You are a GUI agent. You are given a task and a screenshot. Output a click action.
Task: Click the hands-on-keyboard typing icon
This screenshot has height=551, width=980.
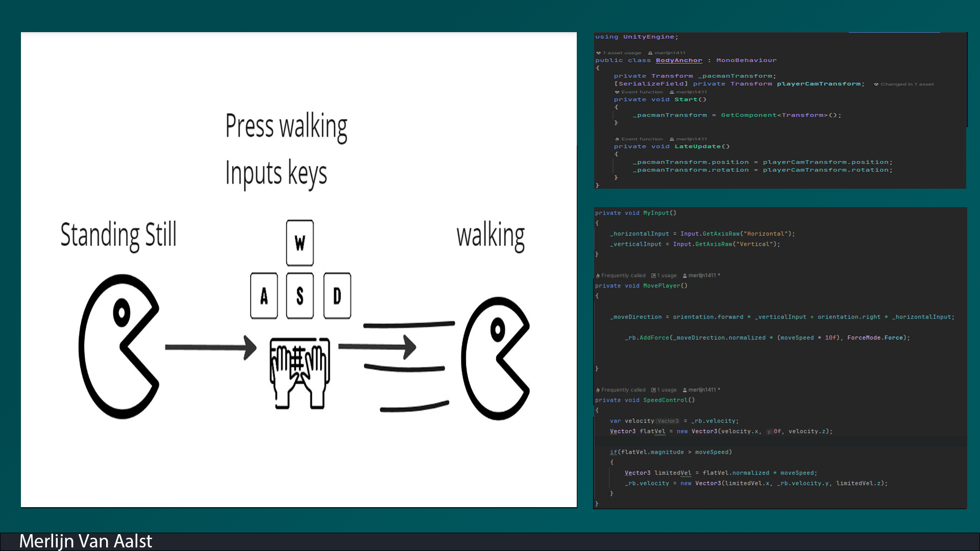[300, 373]
